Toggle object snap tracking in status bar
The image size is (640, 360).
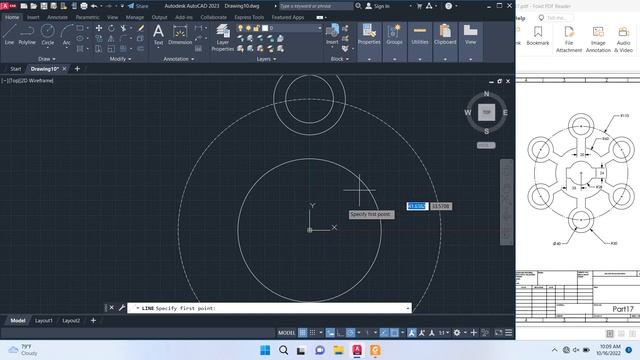click(384, 333)
